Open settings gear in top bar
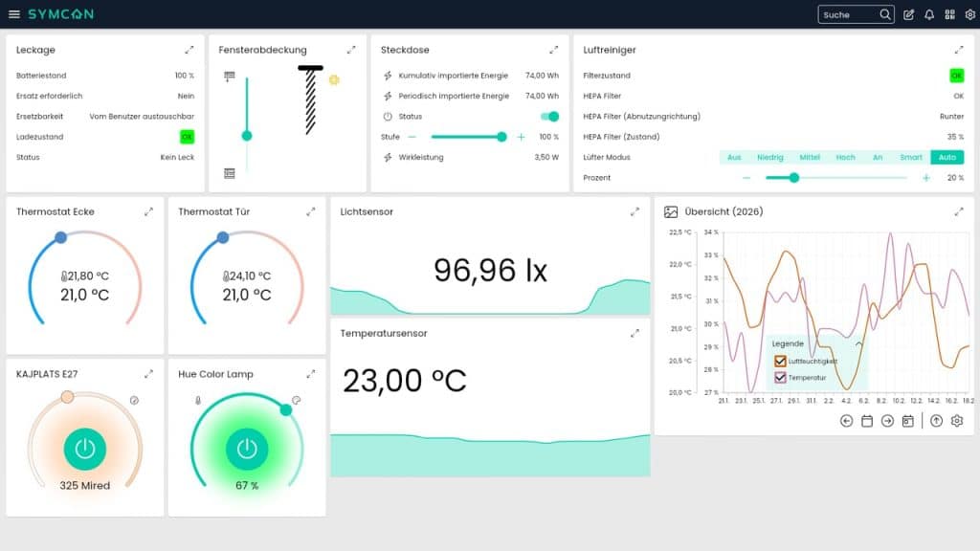This screenshot has width=980, height=551. [x=969, y=14]
